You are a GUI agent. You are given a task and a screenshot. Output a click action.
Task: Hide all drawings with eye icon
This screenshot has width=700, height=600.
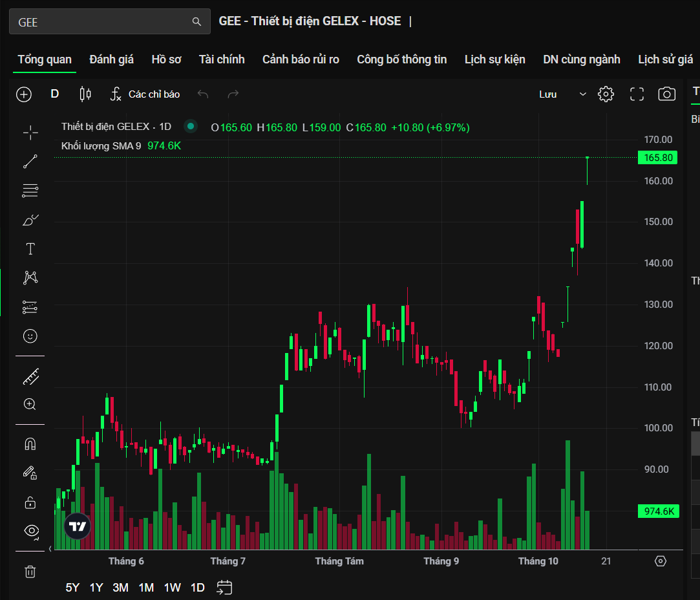click(30, 531)
